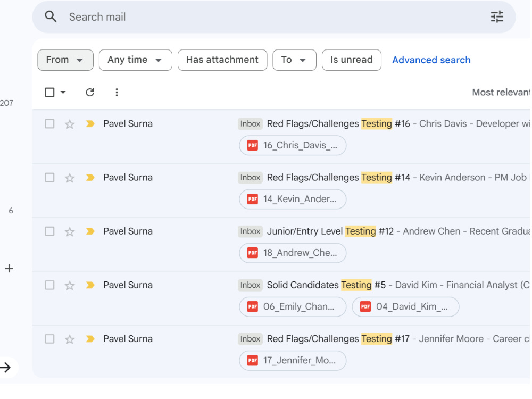Open the To filter dropdown
Viewport: 532px width, 399px height.
click(294, 60)
